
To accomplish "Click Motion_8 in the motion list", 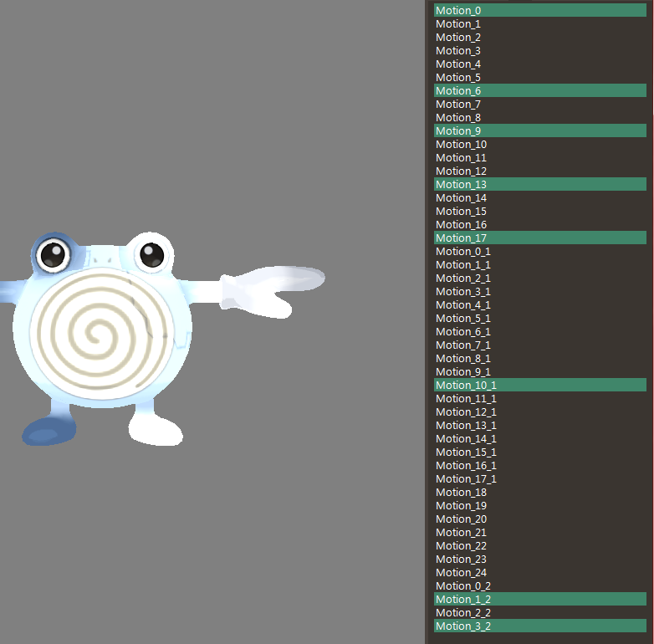I will coord(539,117).
